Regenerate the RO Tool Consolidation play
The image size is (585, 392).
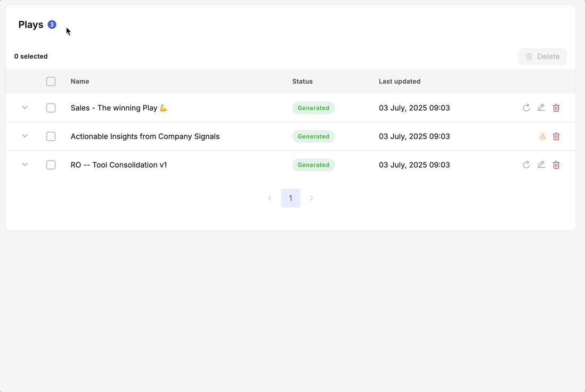click(526, 165)
